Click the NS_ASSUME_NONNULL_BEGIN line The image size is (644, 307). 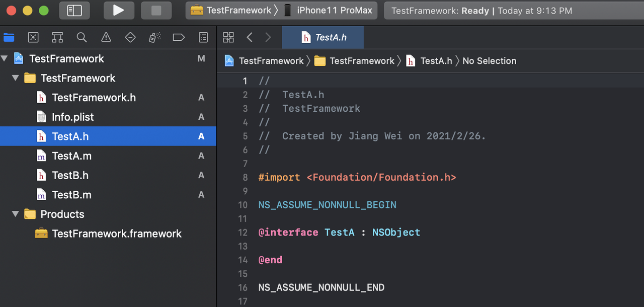point(328,205)
